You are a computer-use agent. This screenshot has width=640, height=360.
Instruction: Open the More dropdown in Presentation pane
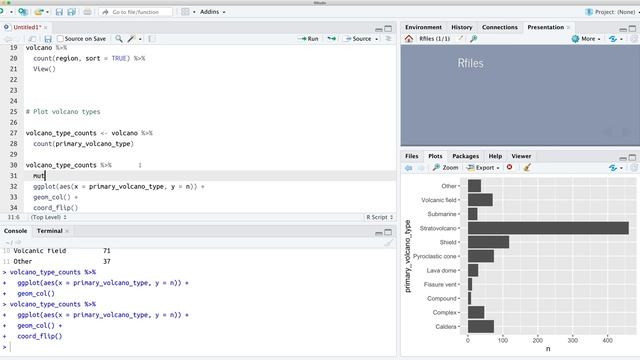(586, 39)
